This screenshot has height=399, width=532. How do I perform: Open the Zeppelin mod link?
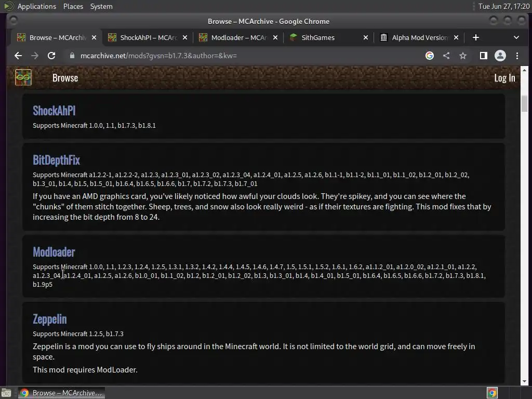coord(49,319)
